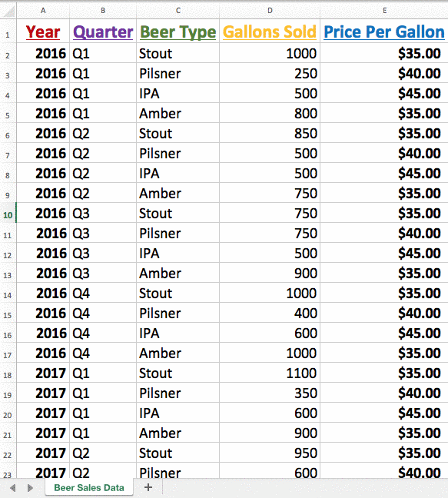Click the select-all corner triangle
Viewport: 448px width, 498px height.
click(8, 11)
